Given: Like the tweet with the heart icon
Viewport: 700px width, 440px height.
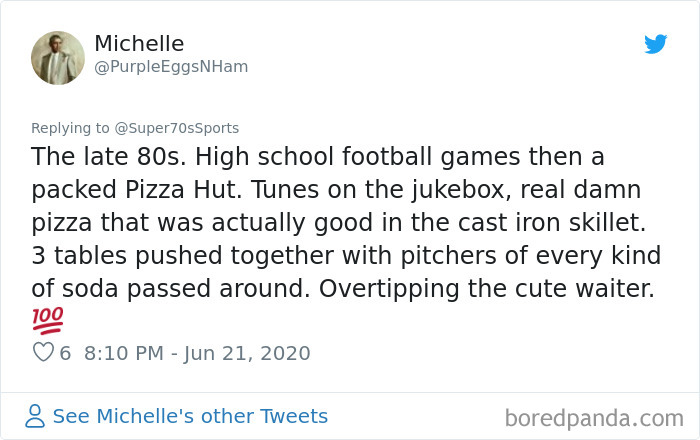Looking at the screenshot, I should pyautogui.click(x=43, y=353).
